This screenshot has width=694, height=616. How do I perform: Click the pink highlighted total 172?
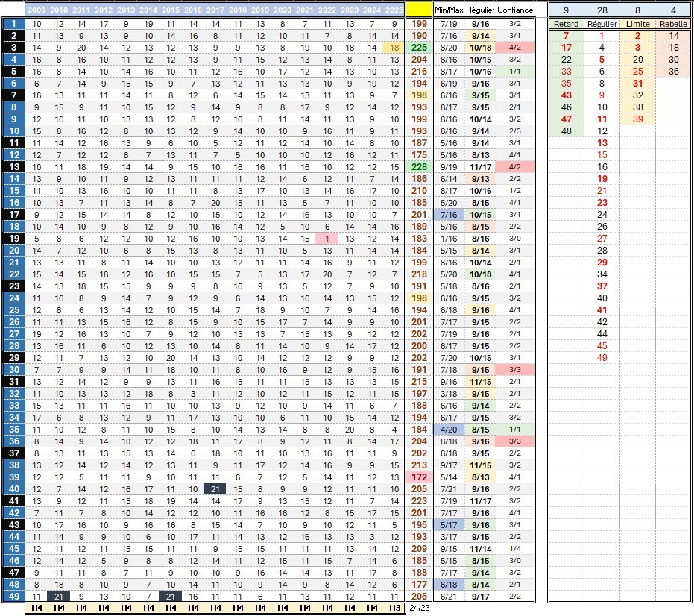(x=419, y=477)
